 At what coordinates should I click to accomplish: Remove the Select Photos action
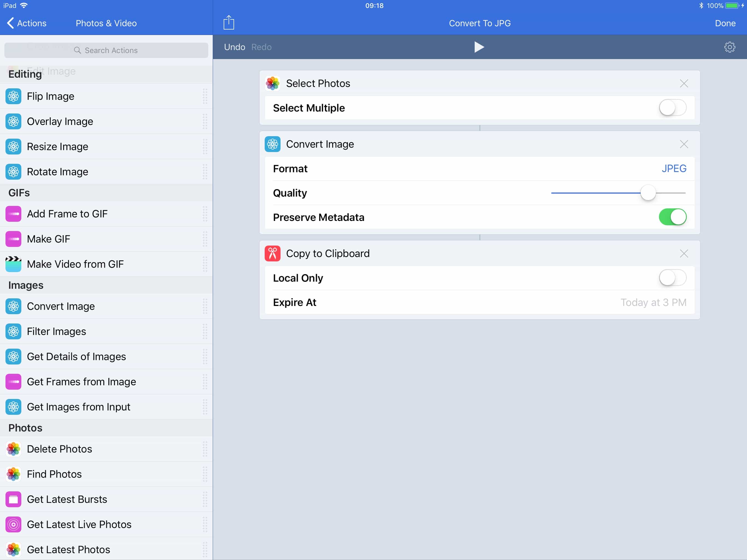point(684,83)
